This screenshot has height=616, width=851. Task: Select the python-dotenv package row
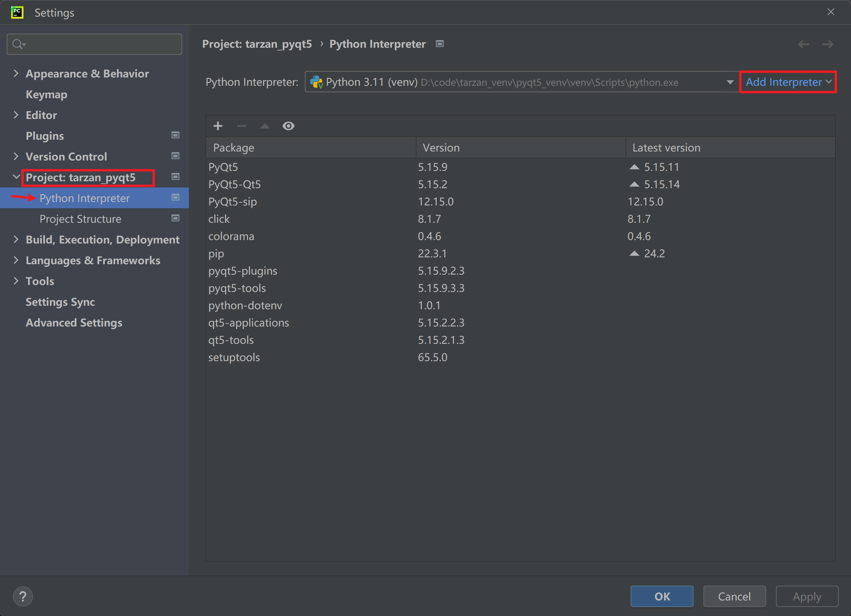pos(520,305)
